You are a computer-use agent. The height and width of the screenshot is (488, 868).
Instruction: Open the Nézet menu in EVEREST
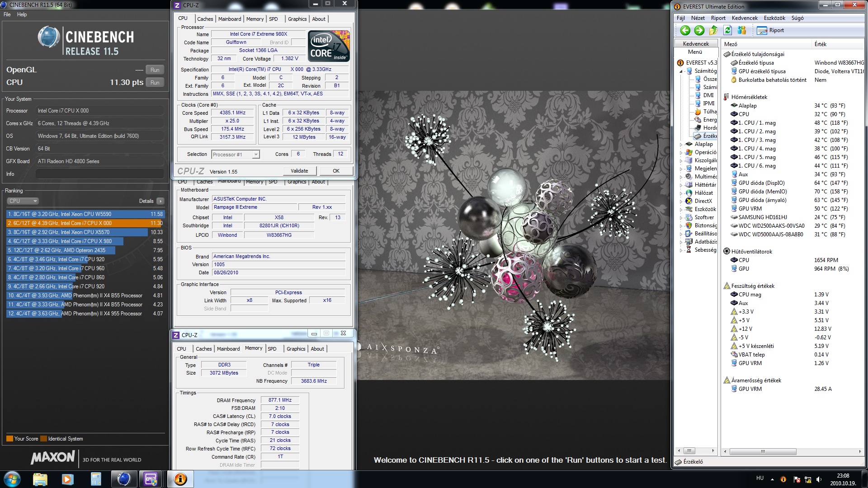[698, 18]
